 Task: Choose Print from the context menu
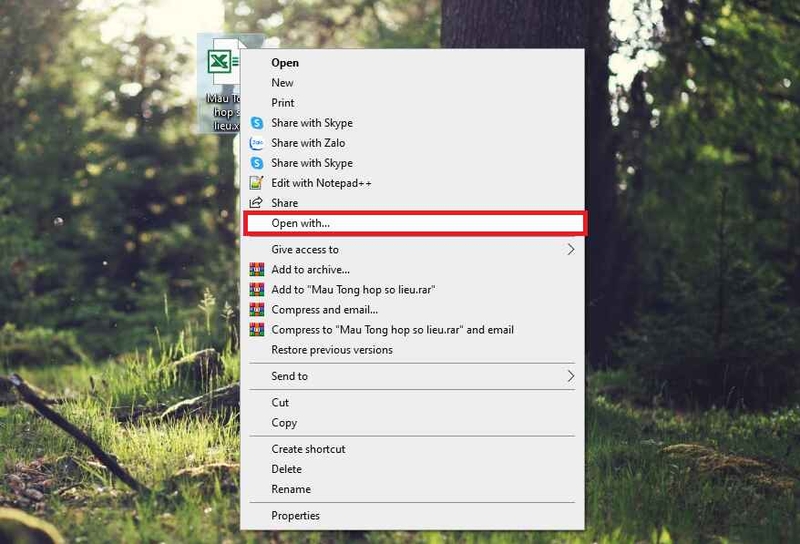413,103
